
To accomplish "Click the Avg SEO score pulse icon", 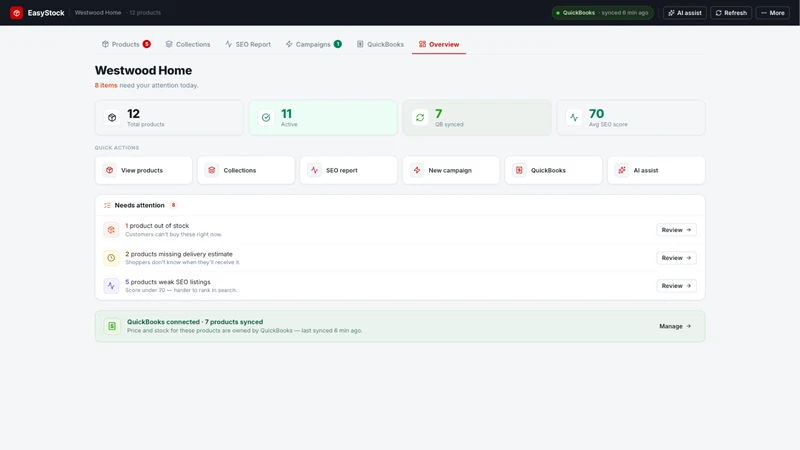I will (574, 117).
